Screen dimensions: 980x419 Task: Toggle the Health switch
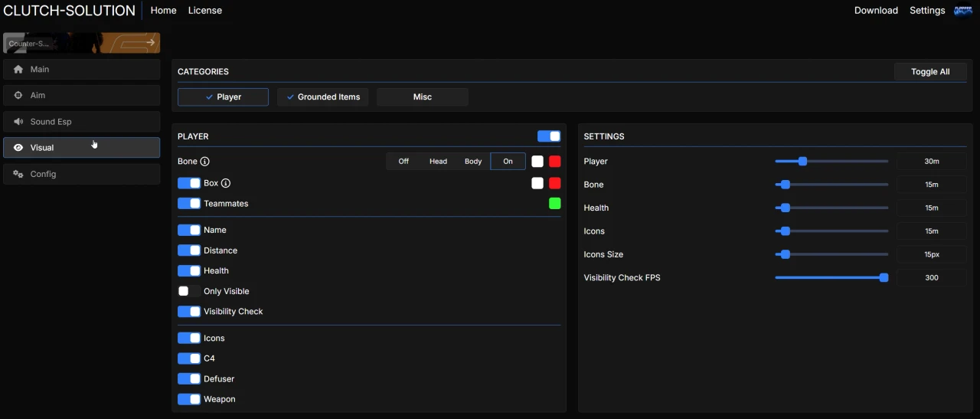pyautogui.click(x=189, y=270)
